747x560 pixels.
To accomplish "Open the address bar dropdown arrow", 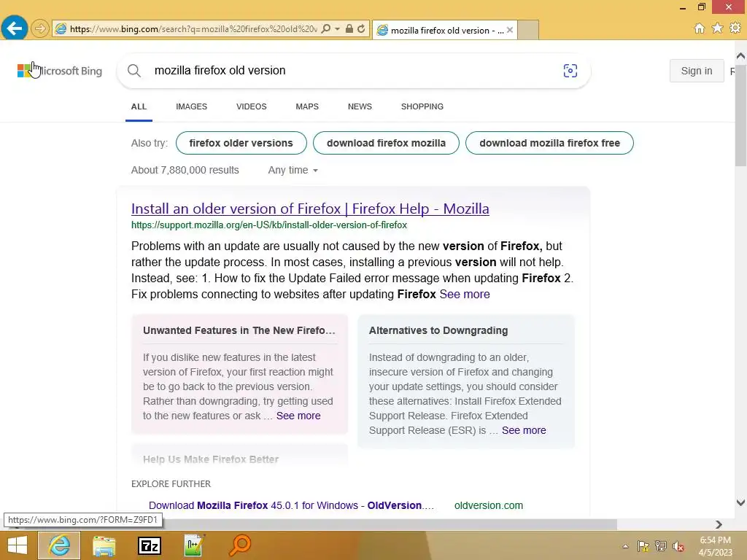I will [x=337, y=29].
